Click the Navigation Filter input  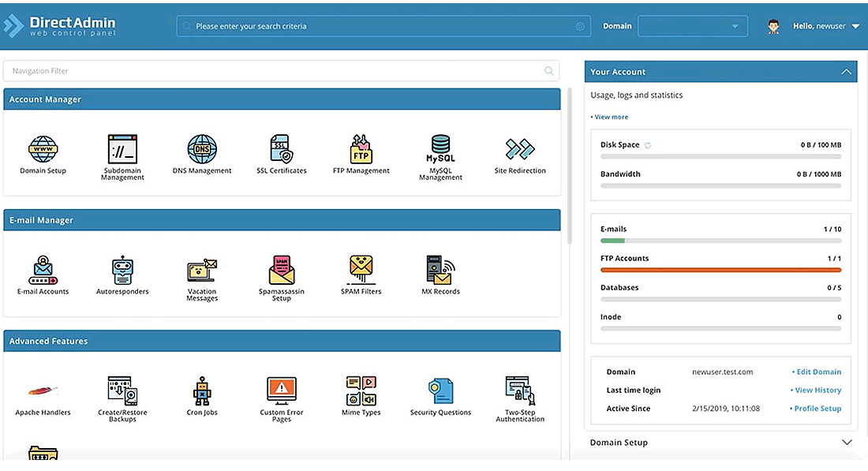281,71
